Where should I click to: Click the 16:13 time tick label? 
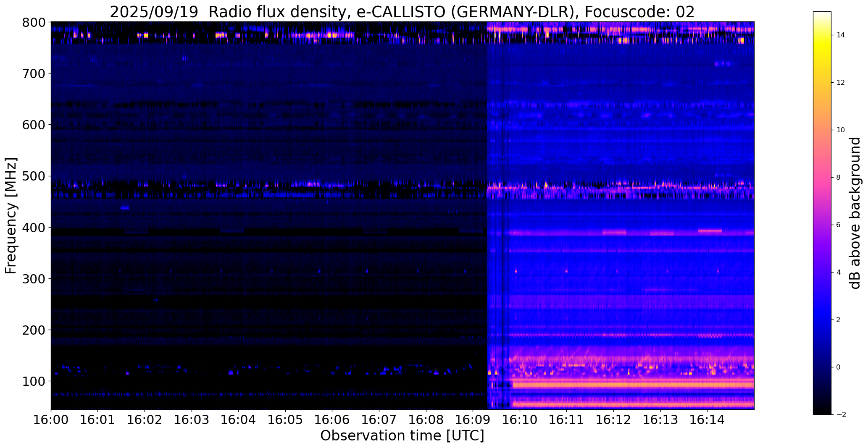pyautogui.click(x=660, y=419)
